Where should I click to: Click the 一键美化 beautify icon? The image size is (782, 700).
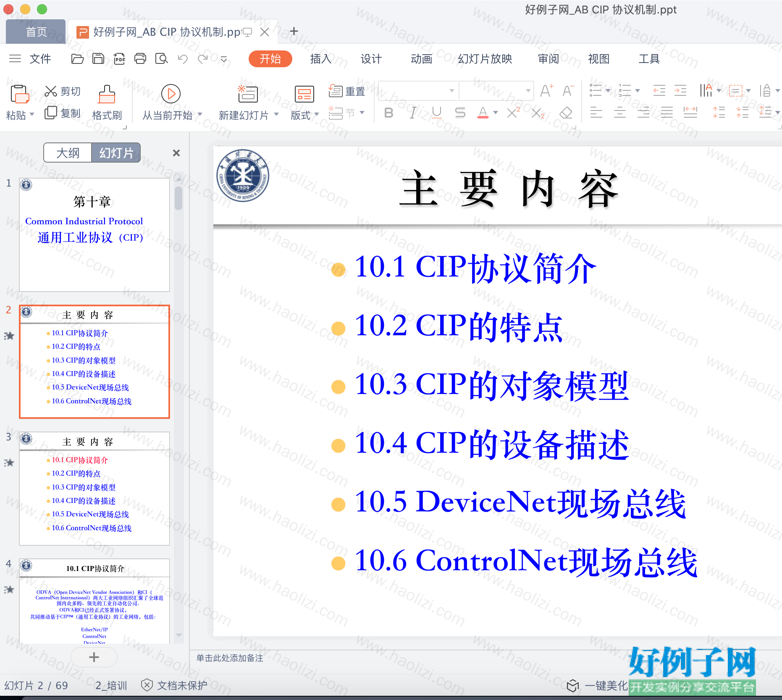573,686
